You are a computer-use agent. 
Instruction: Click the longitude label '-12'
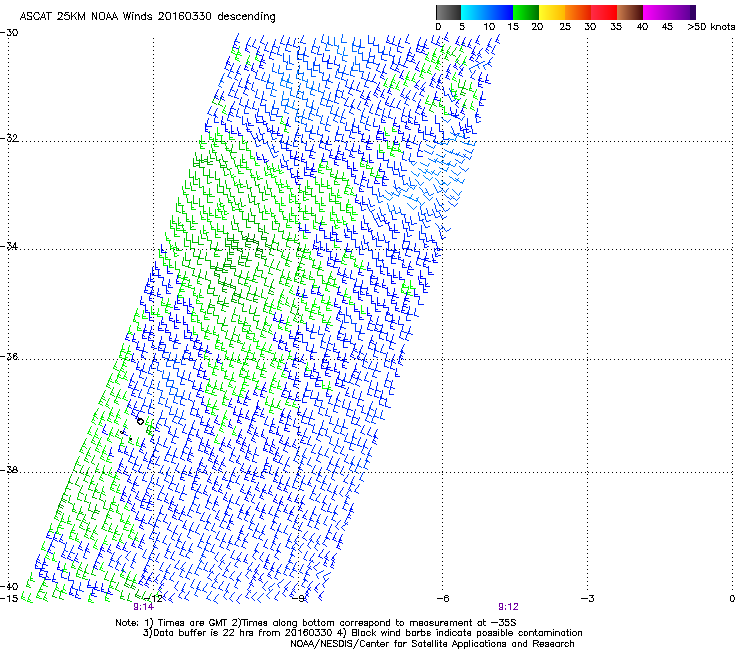click(153, 599)
